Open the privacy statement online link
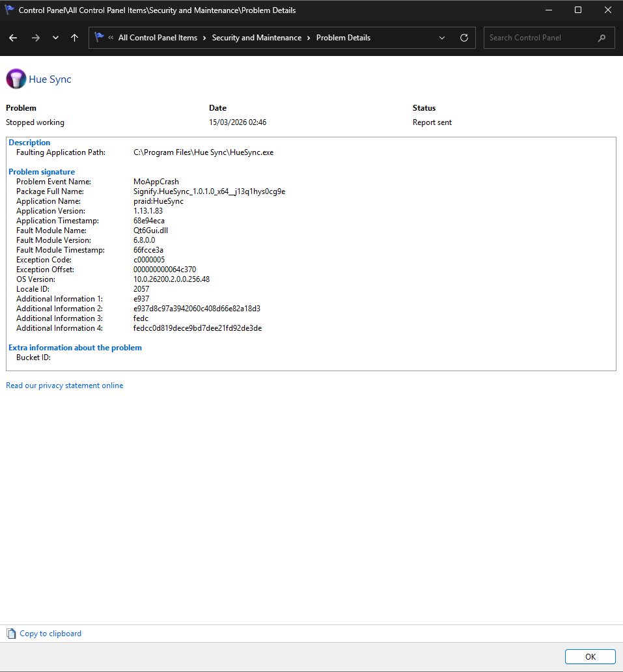The width and height of the screenshot is (623, 672). [64, 385]
